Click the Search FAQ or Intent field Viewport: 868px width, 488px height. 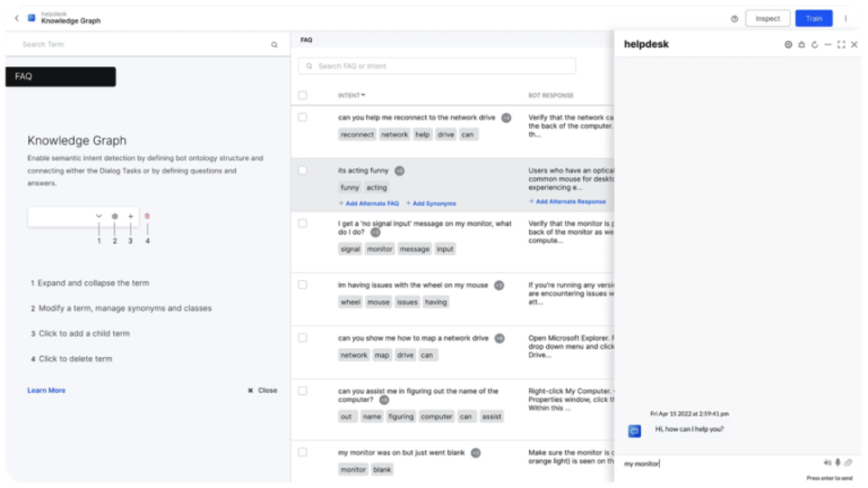tap(438, 66)
